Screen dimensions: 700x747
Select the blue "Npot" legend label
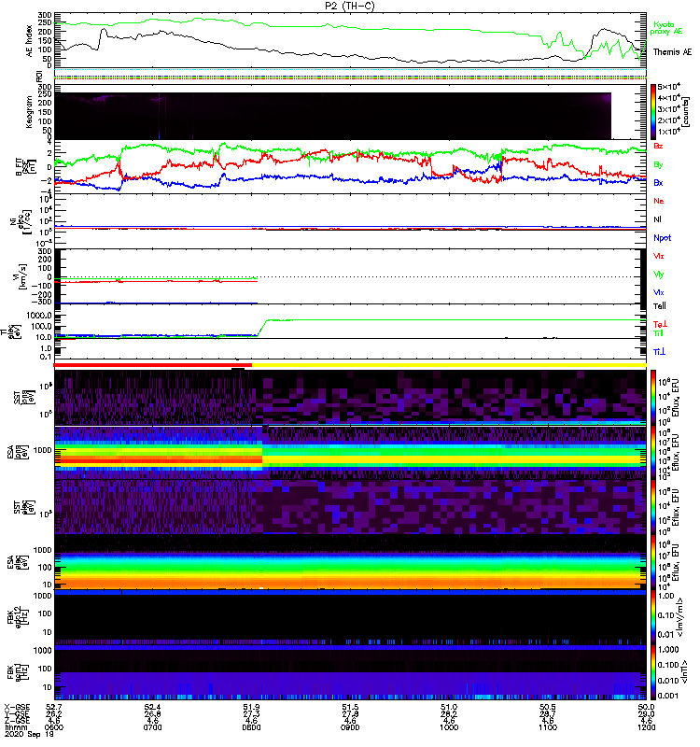click(662, 238)
